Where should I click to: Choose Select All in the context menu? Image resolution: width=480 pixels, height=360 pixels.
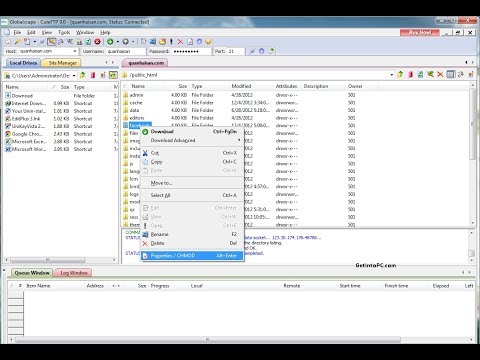[x=192, y=195]
